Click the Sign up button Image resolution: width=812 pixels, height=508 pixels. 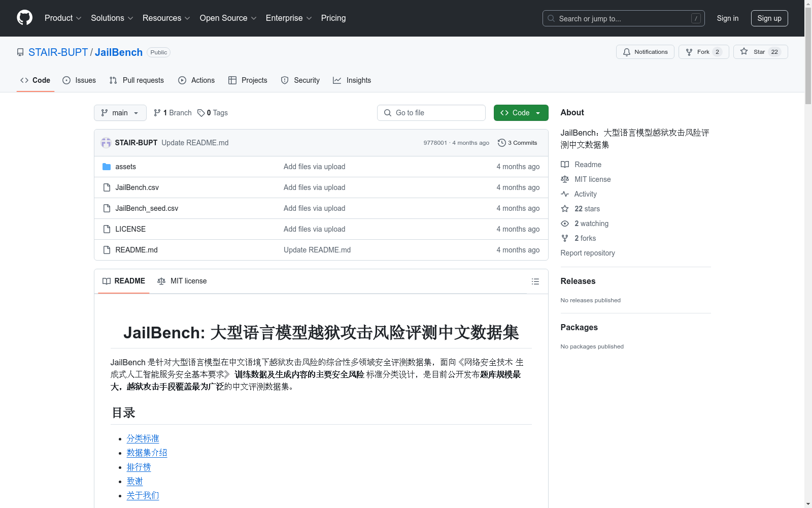[769, 18]
